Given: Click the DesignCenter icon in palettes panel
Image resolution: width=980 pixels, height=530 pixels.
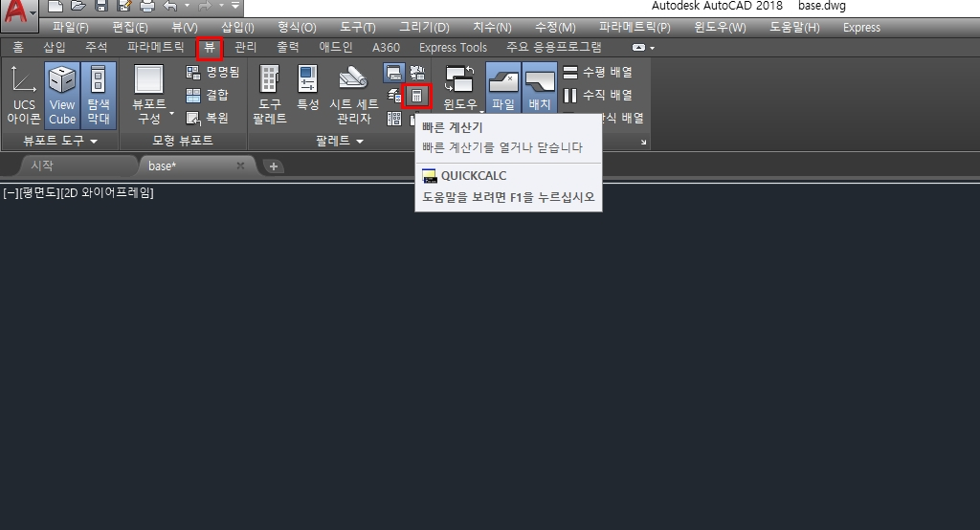Looking at the screenshot, I should point(393,118).
